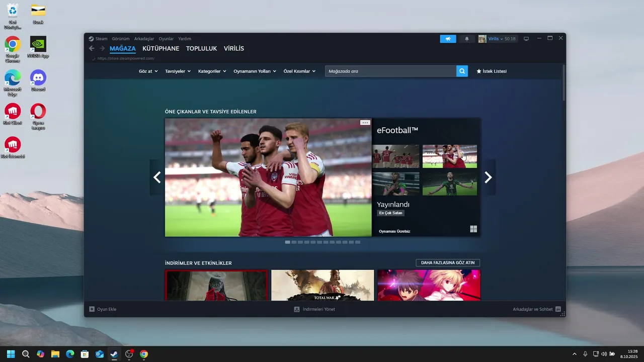Open Arkadaşlar ve Sohbet panel

coord(536,309)
